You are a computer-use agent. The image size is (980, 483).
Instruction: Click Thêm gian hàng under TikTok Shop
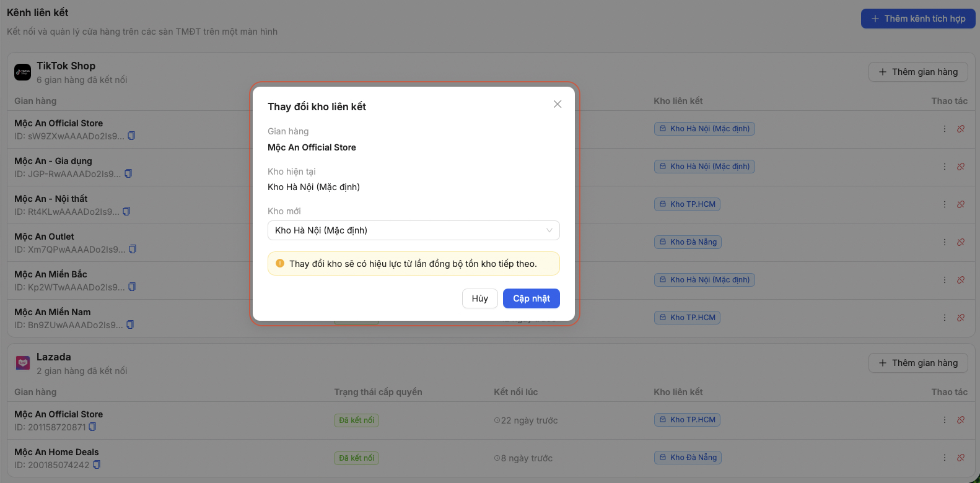tap(918, 72)
